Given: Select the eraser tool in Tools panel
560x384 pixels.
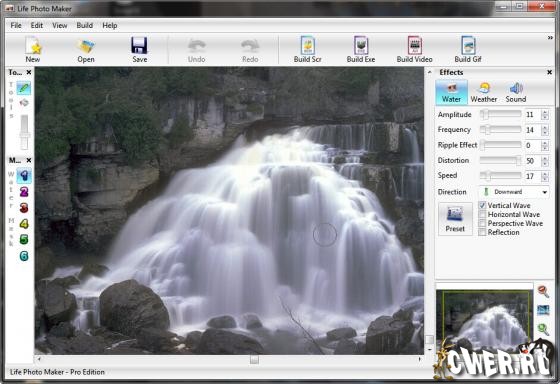Looking at the screenshot, I should [24, 103].
